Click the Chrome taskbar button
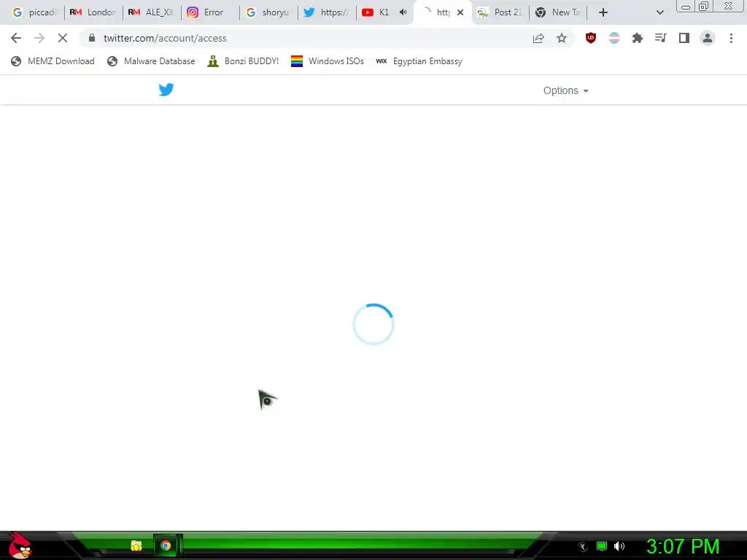The image size is (747, 560). coord(166,545)
